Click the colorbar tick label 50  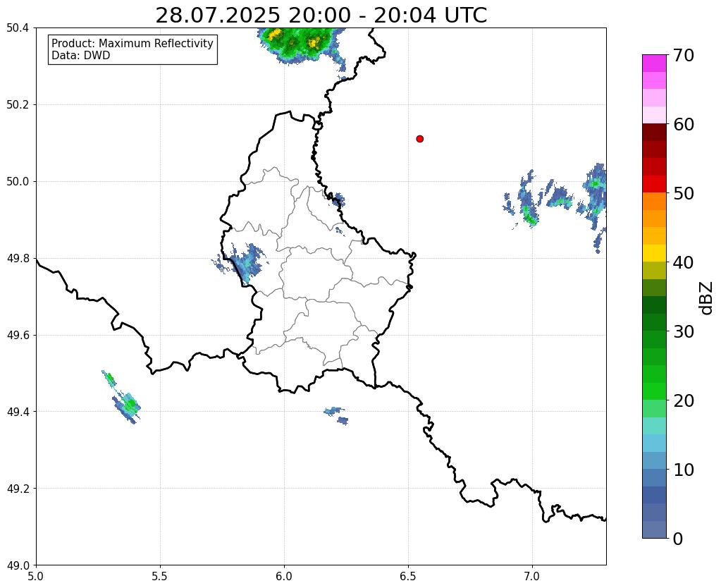pos(684,193)
